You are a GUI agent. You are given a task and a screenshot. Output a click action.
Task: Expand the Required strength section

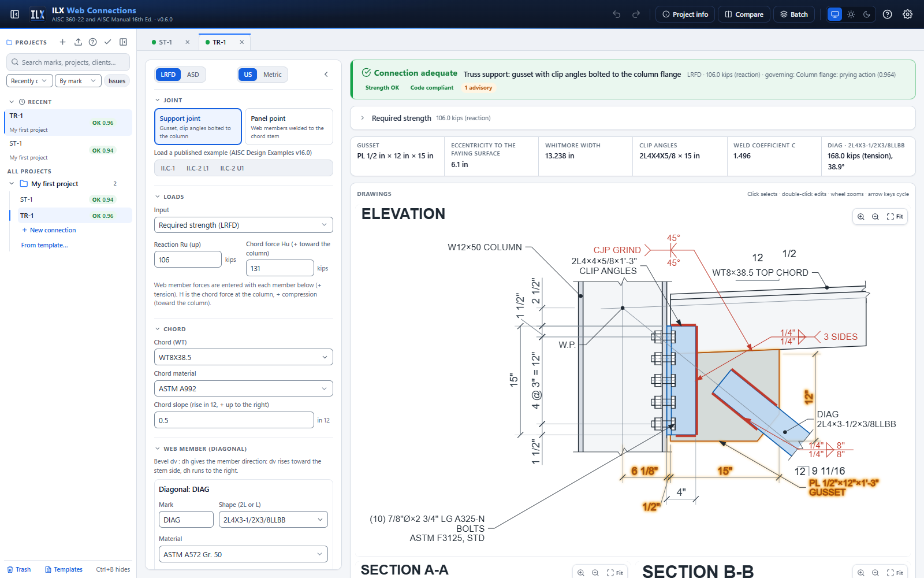tap(363, 118)
